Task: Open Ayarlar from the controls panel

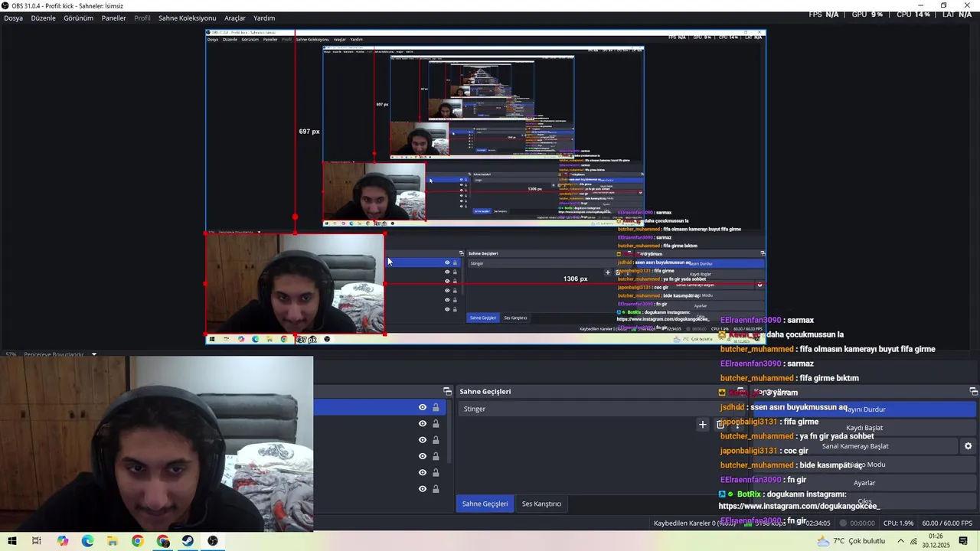Action: click(x=864, y=483)
